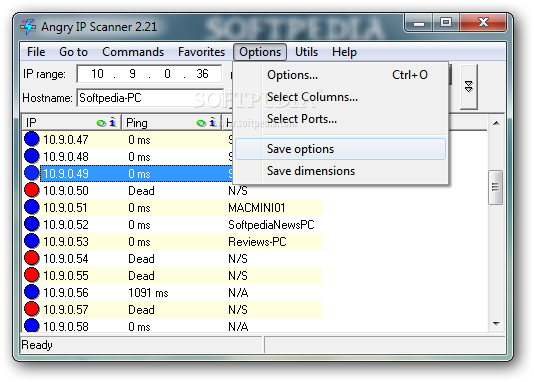Click the red status circle for 10.9.0.54

tap(32, 258)
